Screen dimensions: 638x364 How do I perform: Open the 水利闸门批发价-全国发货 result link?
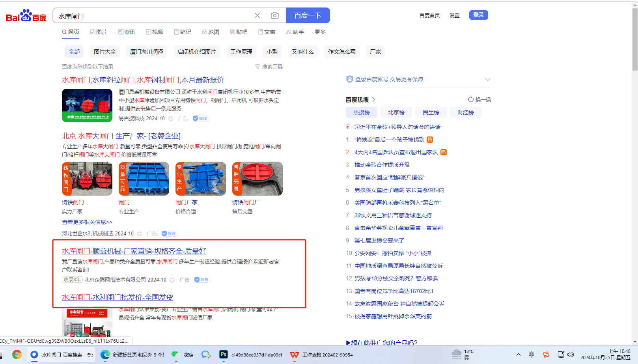coord(118,297)
